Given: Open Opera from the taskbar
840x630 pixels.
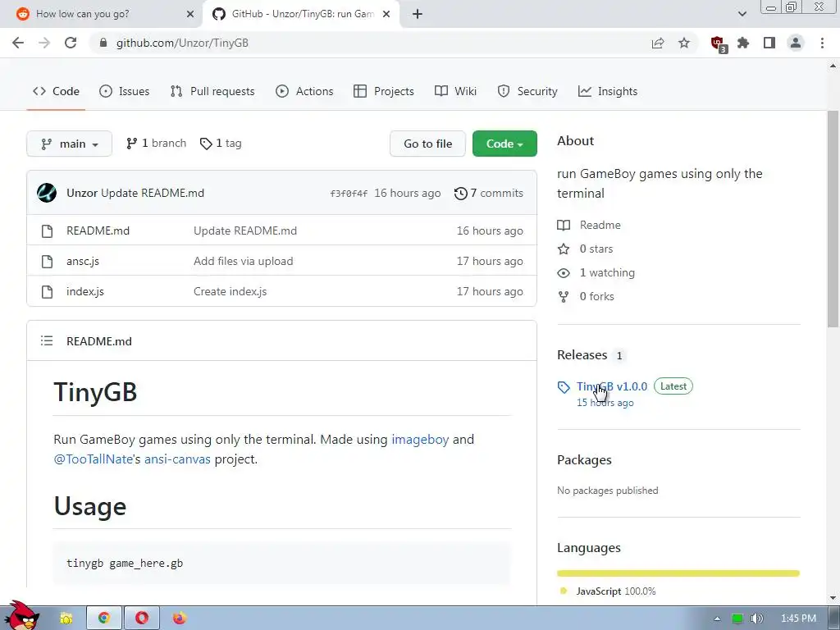Looking at the screenshot, I should 142,619.
